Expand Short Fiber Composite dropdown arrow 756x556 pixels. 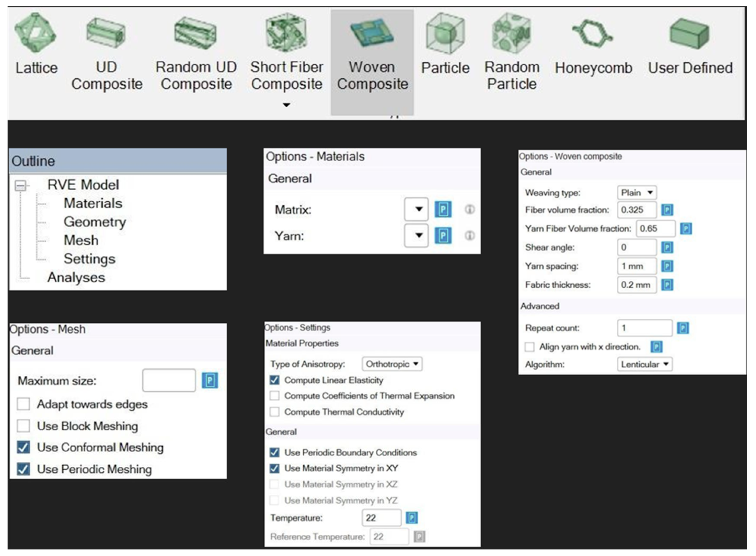click(x=286, y=105)
